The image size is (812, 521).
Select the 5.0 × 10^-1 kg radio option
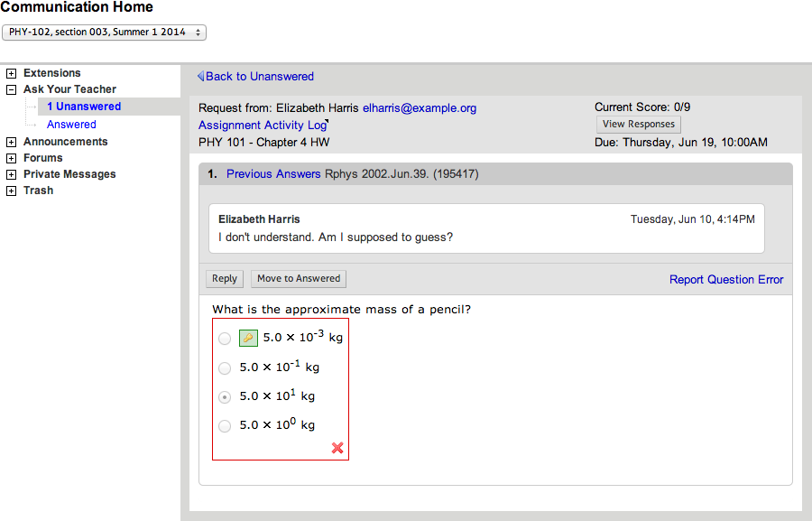[225, 367]
